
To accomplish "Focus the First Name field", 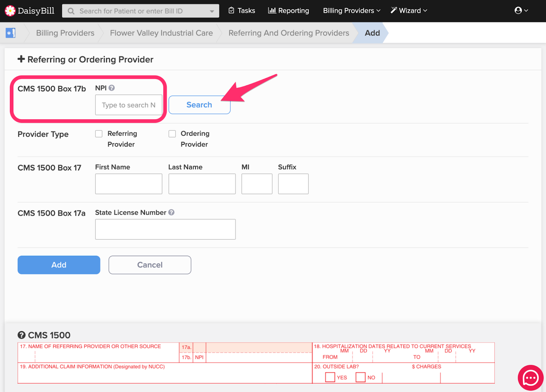I will click(129, 184).
